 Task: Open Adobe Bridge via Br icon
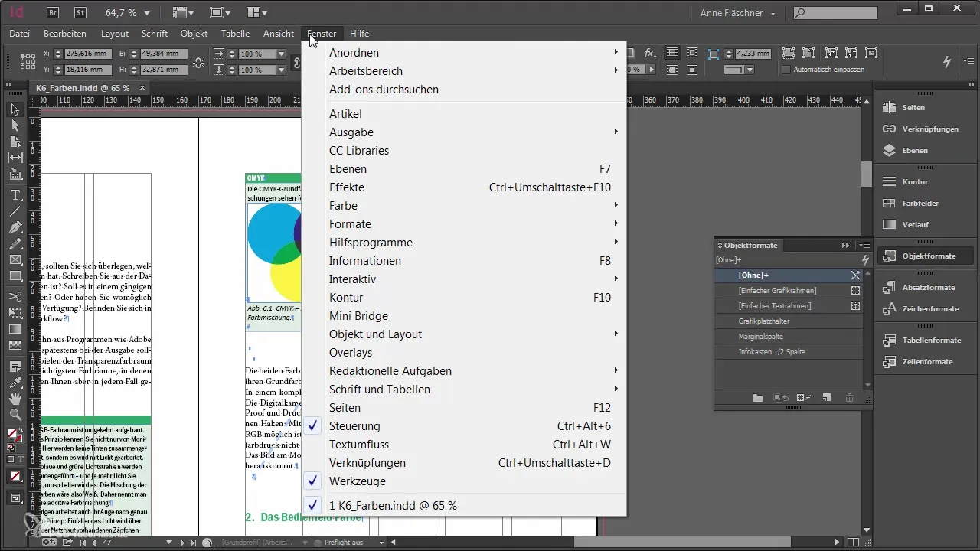tap(53, 12)
